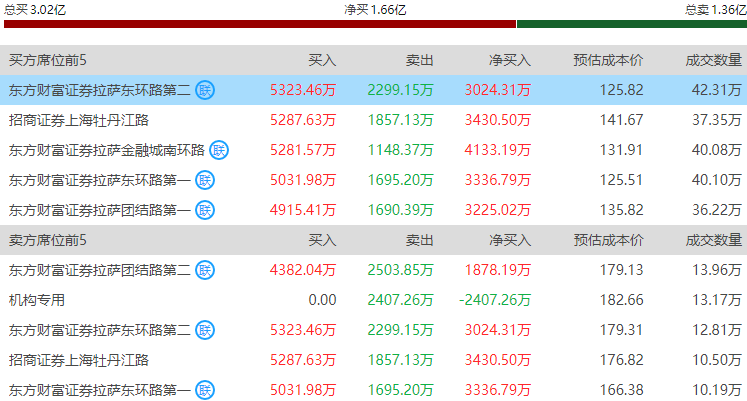Image resolution: width=747 pixels, height=401 pixels.
Task: Select the 0.00 buy amount for 机构专用
Action: [323, 300]
